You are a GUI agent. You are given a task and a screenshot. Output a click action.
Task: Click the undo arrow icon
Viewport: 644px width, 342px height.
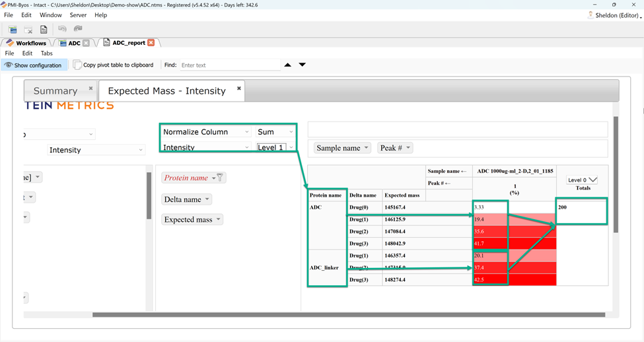tap(62, 29)
